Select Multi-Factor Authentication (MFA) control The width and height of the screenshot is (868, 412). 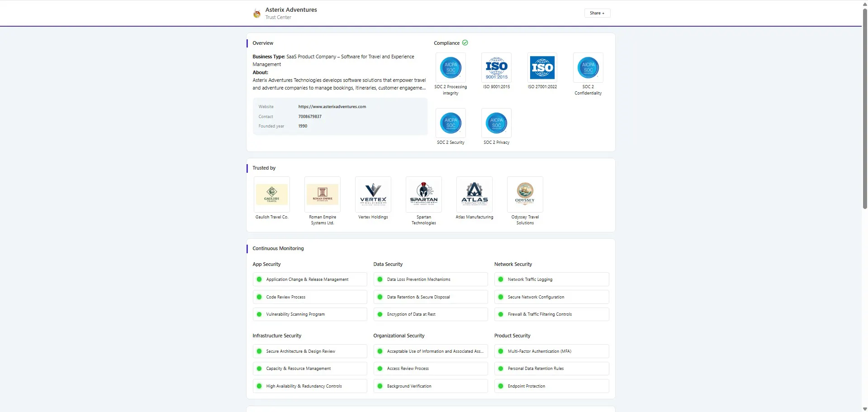[551, 351]
